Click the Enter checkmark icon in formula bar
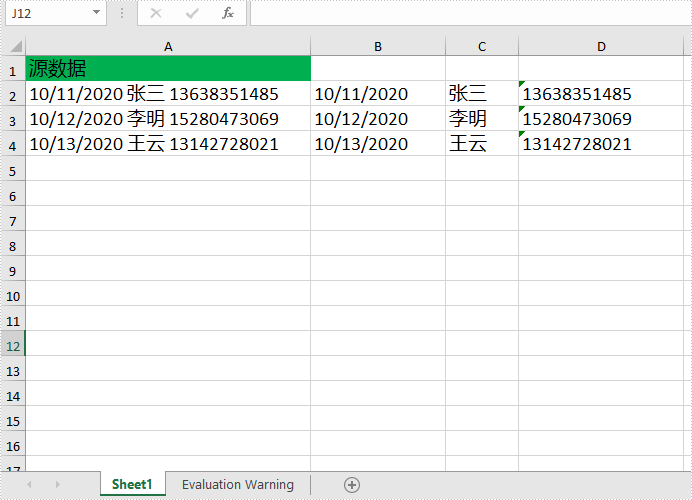Viewport: 692px width, 500px height. click(192, 14)
